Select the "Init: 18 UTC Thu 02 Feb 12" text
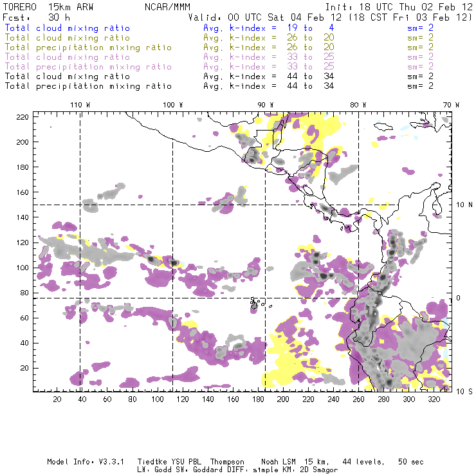476x476 pixels. click(399, 7)
